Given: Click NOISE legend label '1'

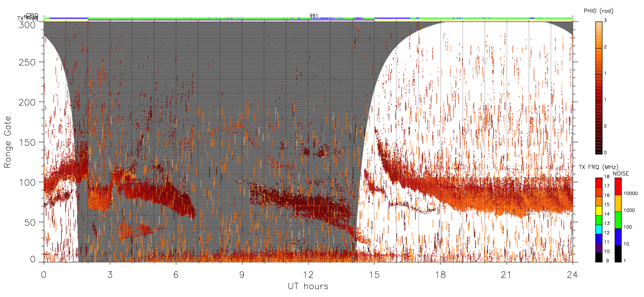Looking at the screenshot, I should 625,260.
